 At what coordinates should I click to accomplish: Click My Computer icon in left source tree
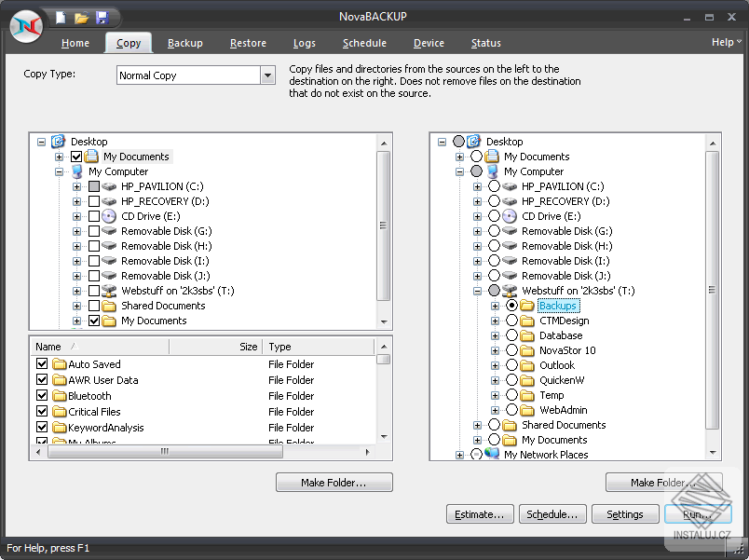pyautogui.click(x=77, y=171)
